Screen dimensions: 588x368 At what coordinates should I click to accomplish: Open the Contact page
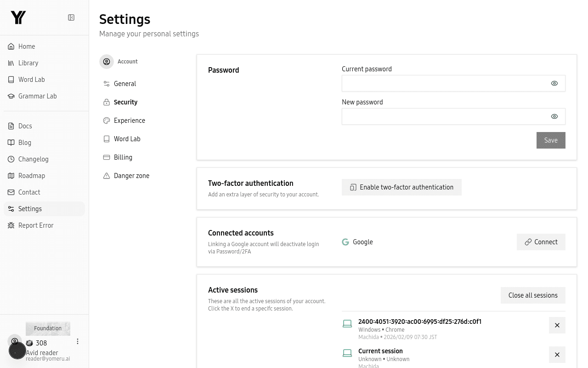point(29,192)
